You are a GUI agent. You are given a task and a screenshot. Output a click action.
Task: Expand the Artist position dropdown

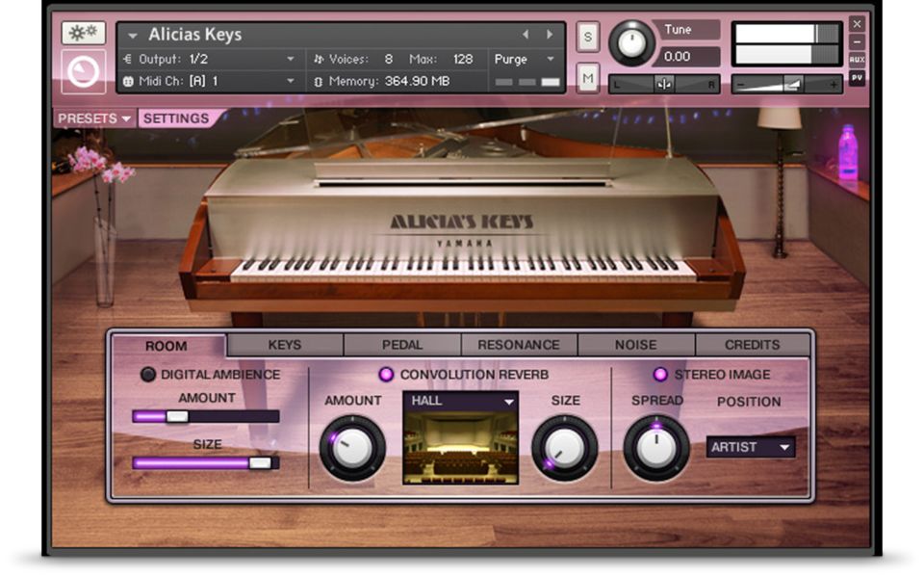(x=751, y=447)
